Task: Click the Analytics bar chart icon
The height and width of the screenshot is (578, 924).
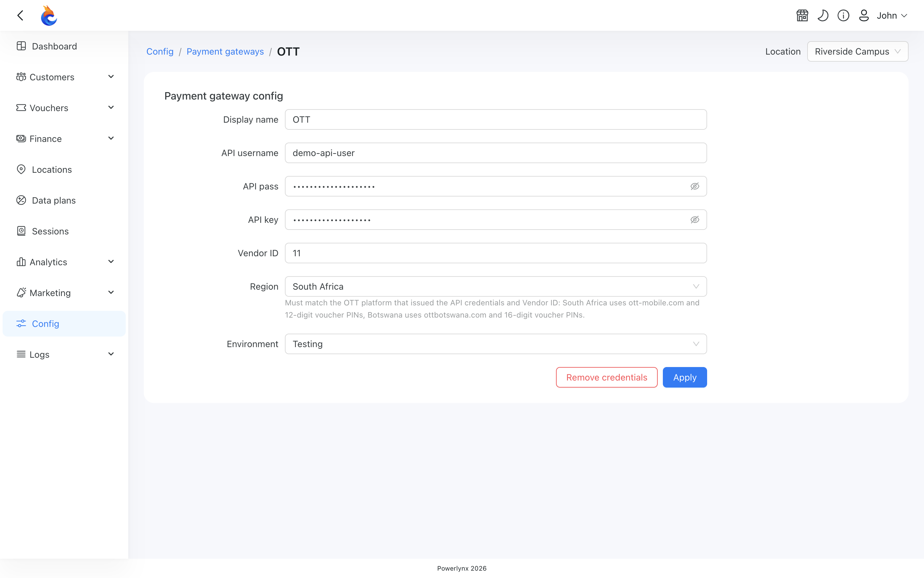Action: click(21, 262)
